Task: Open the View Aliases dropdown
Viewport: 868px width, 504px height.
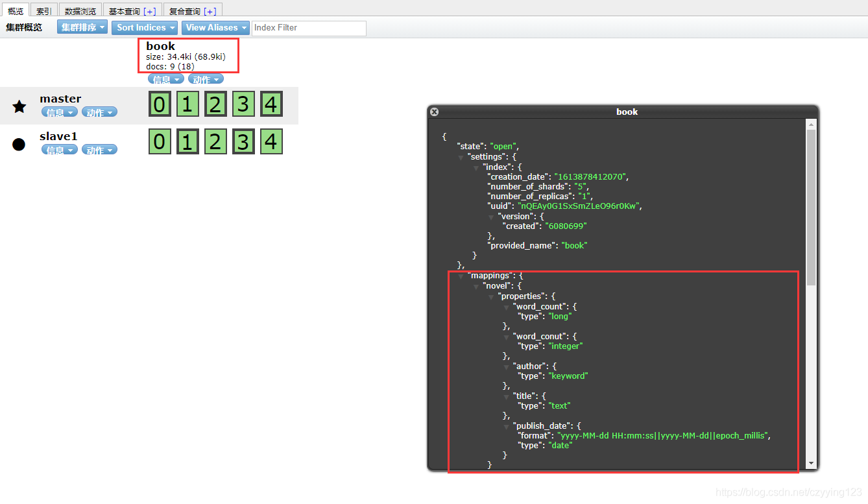Action: point(215,27)
